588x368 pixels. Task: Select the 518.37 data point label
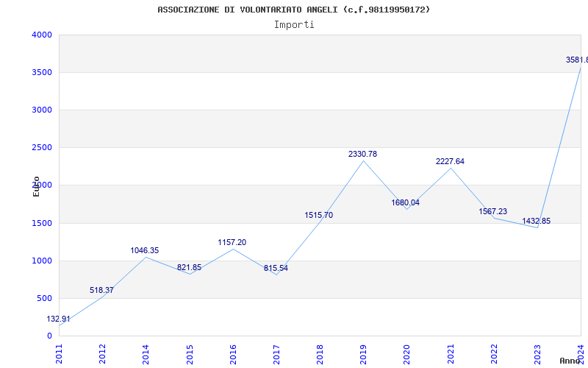pyautogui.click(x=101, y=290)
